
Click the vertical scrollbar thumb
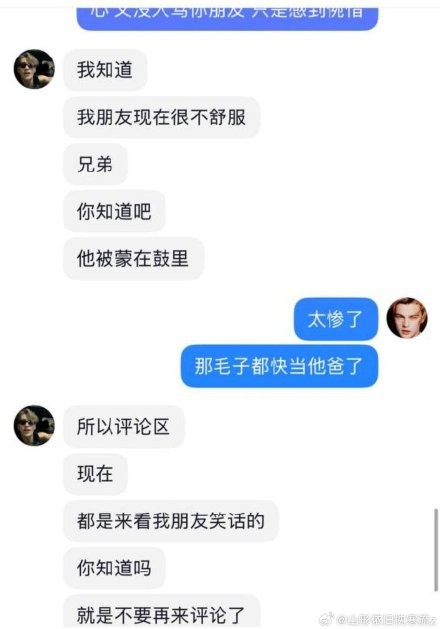tap(436, 550)
